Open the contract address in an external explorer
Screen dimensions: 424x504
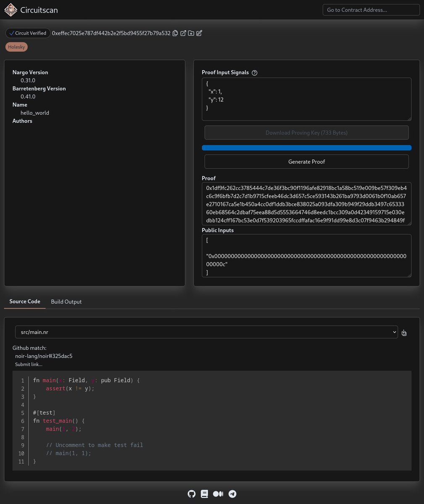point(183,33)
